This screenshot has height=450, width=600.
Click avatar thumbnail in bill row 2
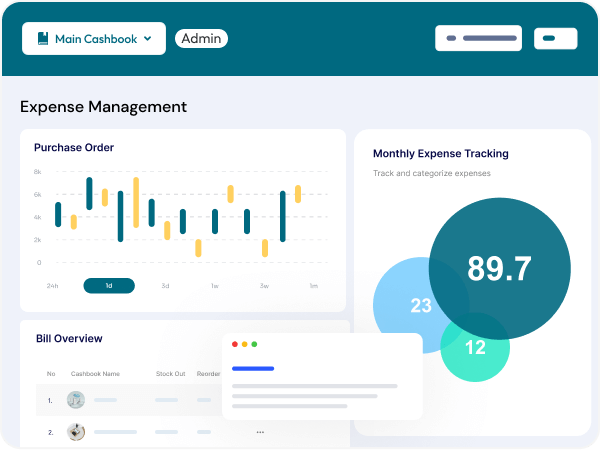pos(75,432)
